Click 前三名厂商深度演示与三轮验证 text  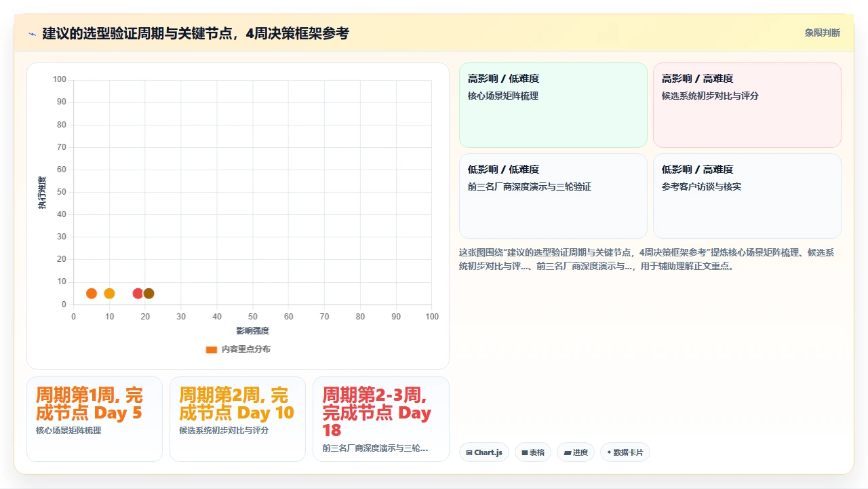tap(530, 187)
